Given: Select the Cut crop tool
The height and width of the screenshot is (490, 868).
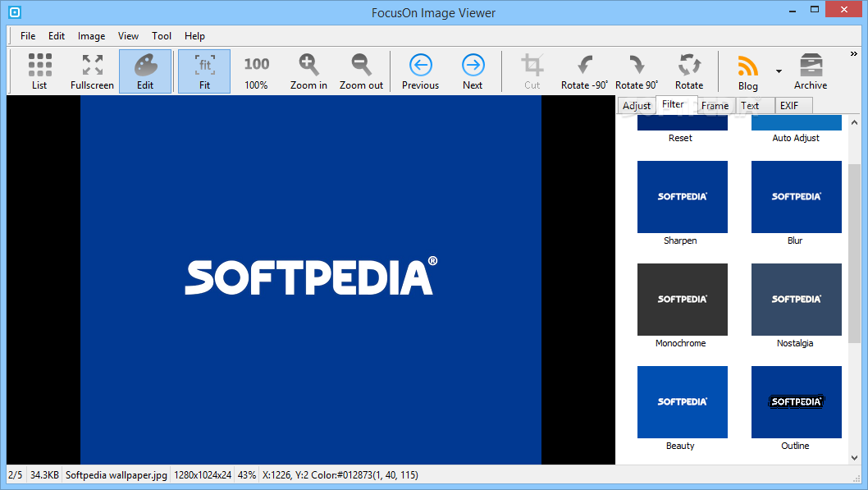Looking at the screenshot, I should coord(532,71).
